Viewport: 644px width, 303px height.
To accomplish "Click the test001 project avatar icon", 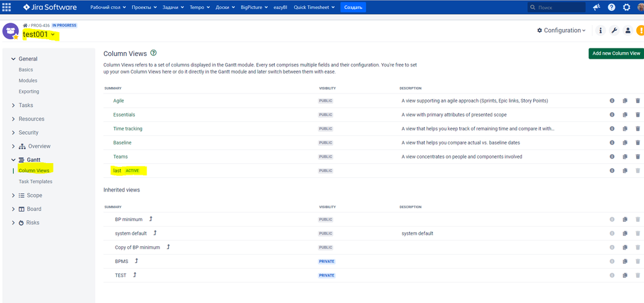I will 10,31.
